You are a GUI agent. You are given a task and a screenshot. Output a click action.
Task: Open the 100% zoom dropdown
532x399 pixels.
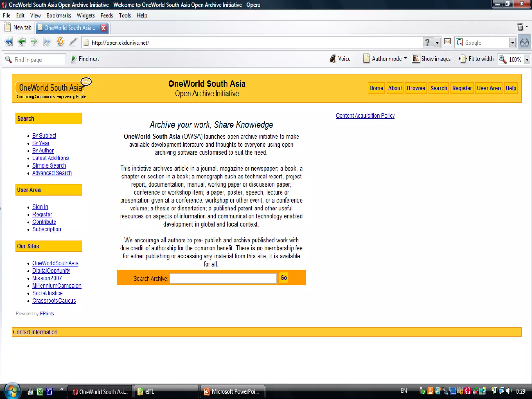pos(527,60)
